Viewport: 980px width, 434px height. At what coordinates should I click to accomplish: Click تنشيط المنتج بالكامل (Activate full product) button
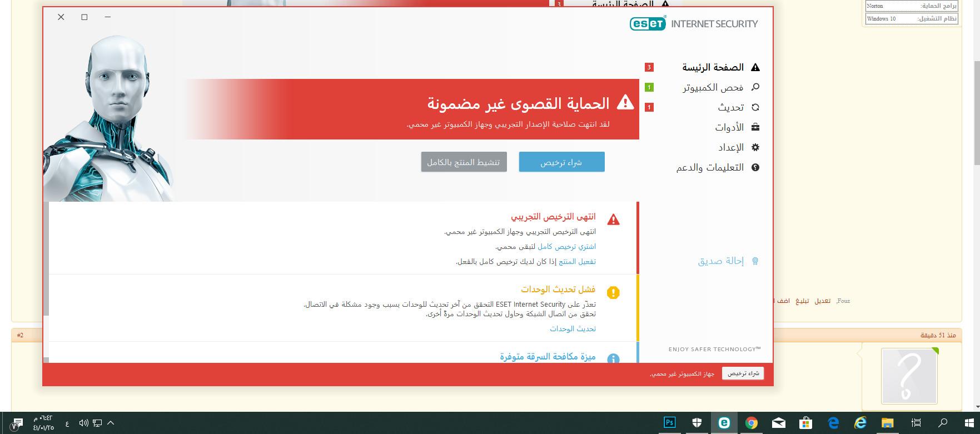464,162
